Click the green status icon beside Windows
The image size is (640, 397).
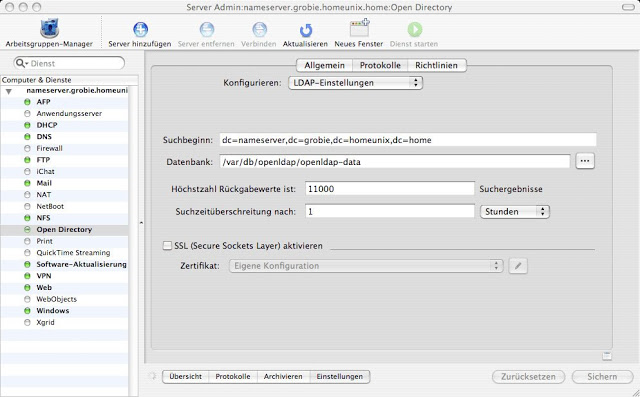(x=27, y=311)
